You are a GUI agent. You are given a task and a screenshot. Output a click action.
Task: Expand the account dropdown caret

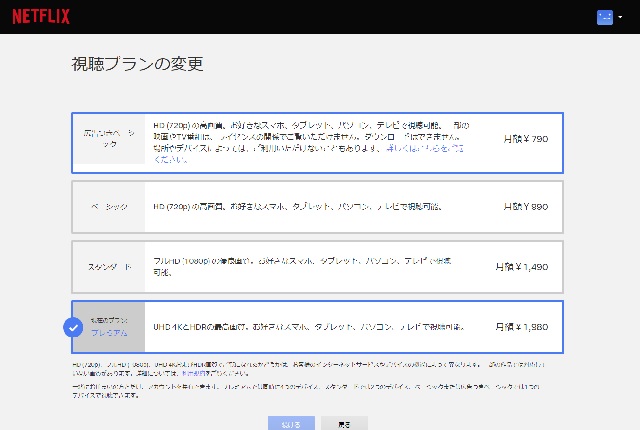[x=620, y=17]
